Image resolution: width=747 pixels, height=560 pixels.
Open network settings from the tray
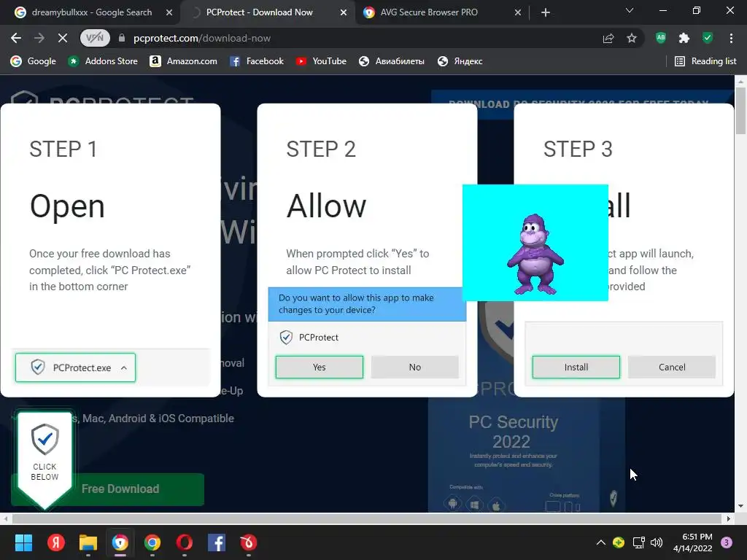pos(638,542)
